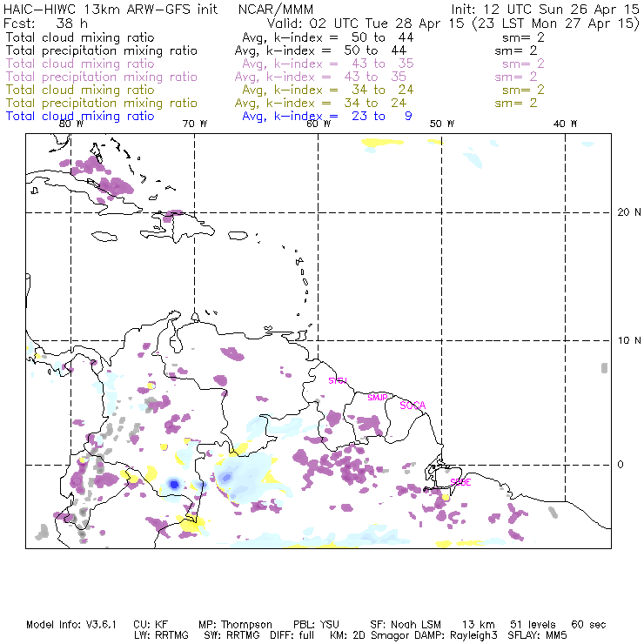Viewport: 644px width, 644px height.
Task: Click 'sm= 2' on black precipitation row
Action: [516, 51]
